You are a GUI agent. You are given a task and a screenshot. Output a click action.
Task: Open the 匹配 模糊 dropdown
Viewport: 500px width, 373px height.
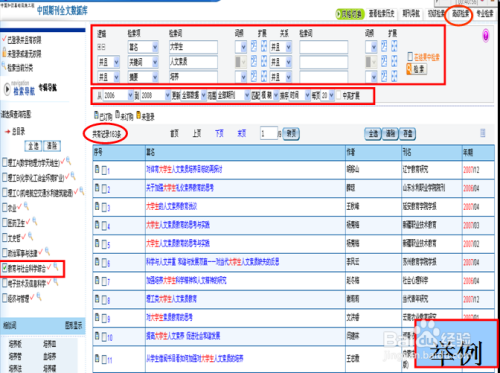(x=270, y=96)
